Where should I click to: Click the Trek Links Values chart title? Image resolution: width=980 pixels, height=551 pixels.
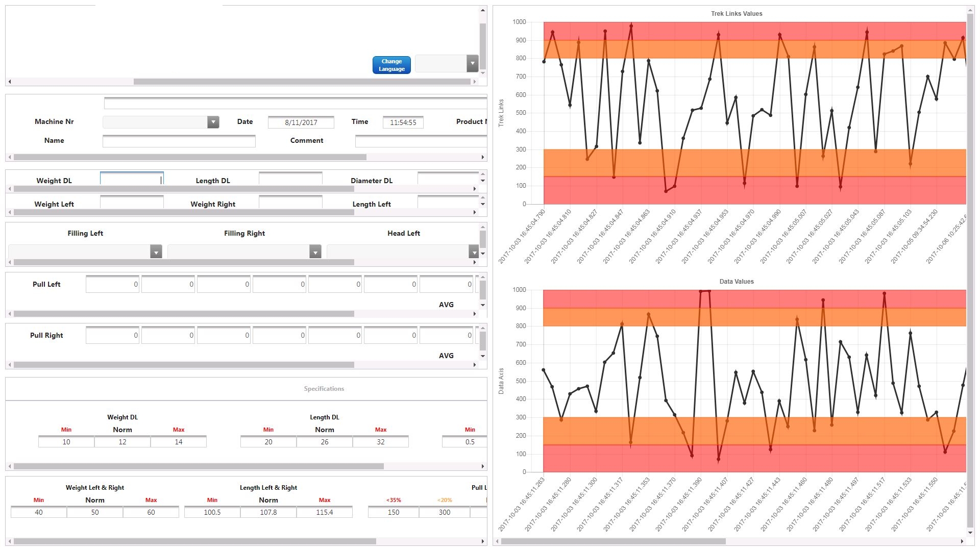[737, 14]
